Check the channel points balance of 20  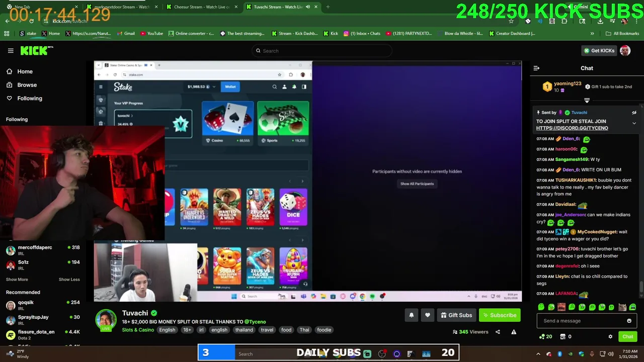click(x=545, y=336)
